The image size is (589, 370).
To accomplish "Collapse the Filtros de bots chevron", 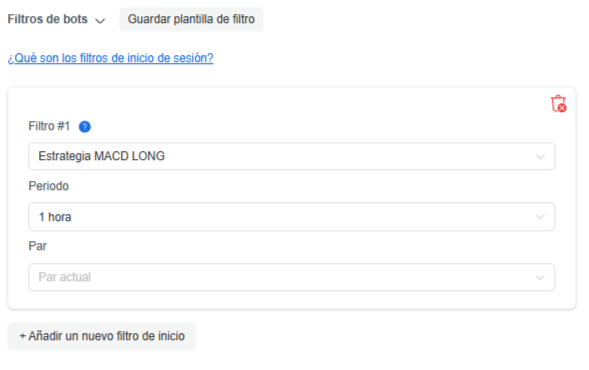I will click(100, 21).
